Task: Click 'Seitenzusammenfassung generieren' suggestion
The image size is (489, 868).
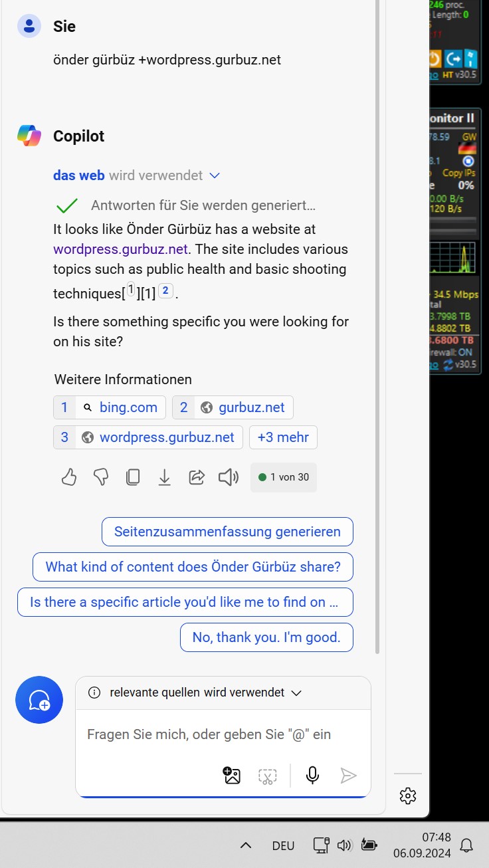Action: [227, 532]
